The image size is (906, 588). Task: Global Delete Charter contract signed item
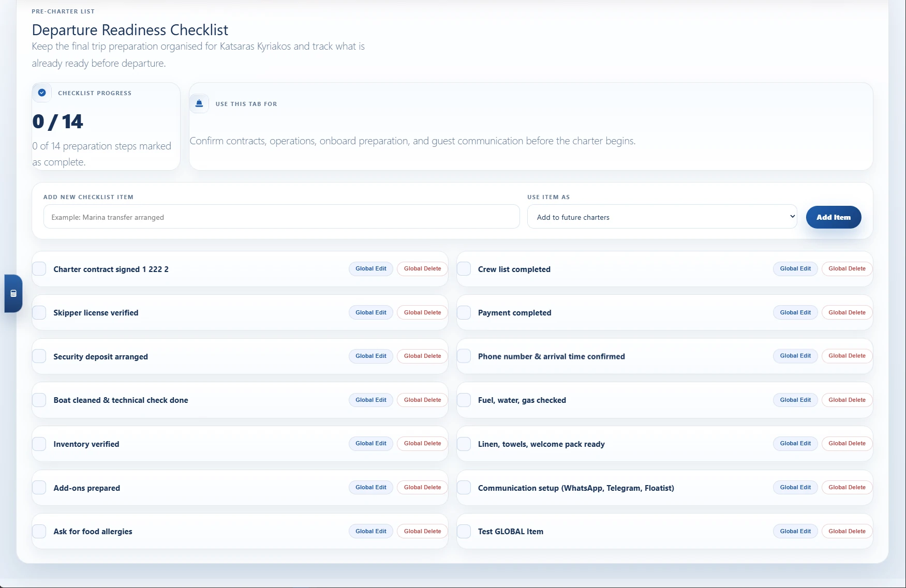pyautogui.click(x=422, y=269)
